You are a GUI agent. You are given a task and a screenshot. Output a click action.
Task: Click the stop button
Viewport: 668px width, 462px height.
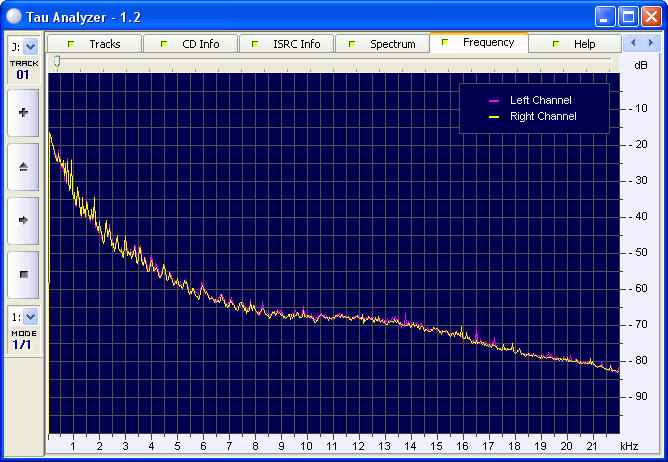[23, 274]
